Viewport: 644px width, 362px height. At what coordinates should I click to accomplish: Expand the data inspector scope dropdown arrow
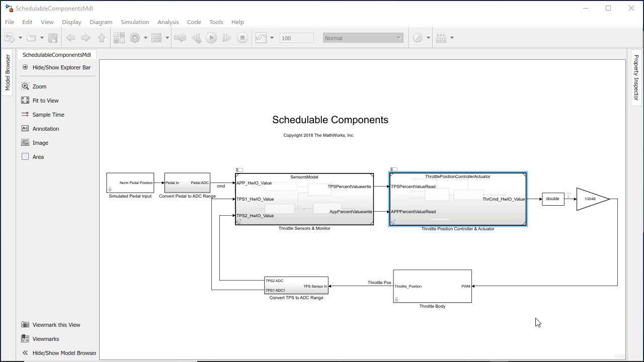pos(272,38)
